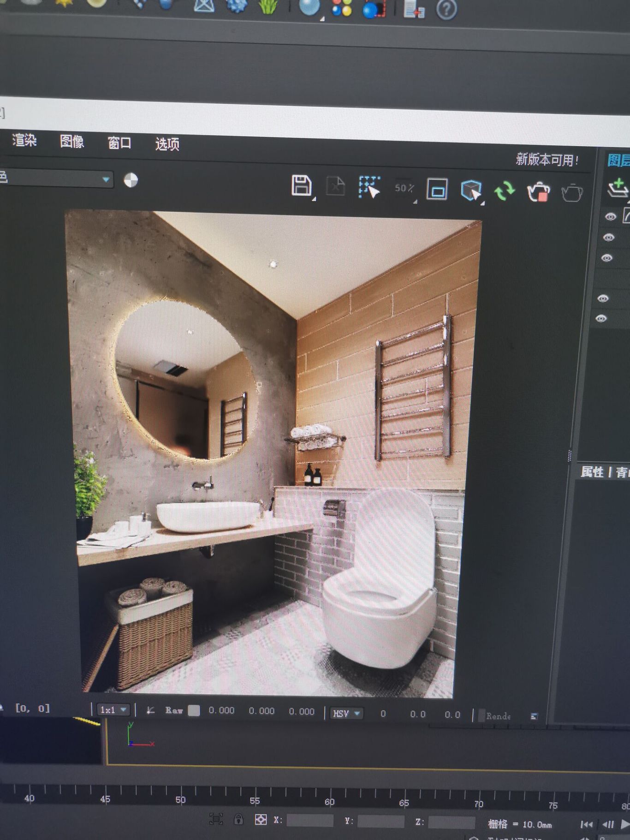
Task: Click the isolate selection bracket icon
Action: click(216, 819)
